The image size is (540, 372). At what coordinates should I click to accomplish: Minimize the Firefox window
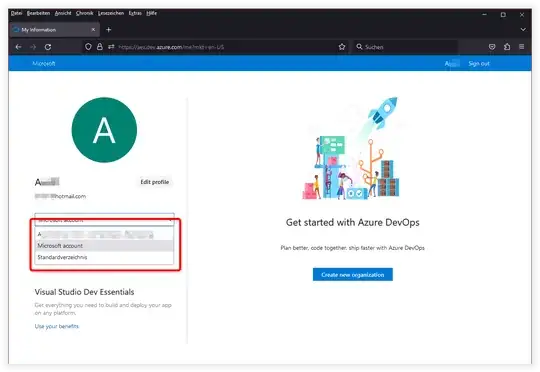[x=485, y=14]
